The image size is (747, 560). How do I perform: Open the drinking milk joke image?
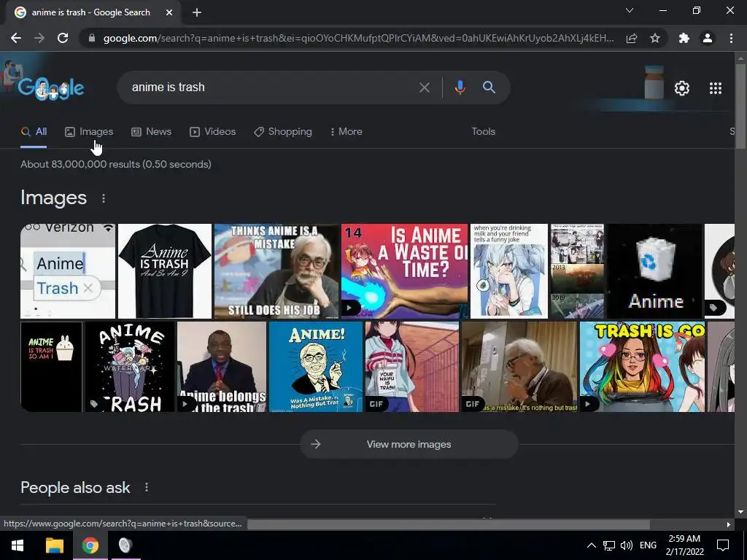click(508, 271)
